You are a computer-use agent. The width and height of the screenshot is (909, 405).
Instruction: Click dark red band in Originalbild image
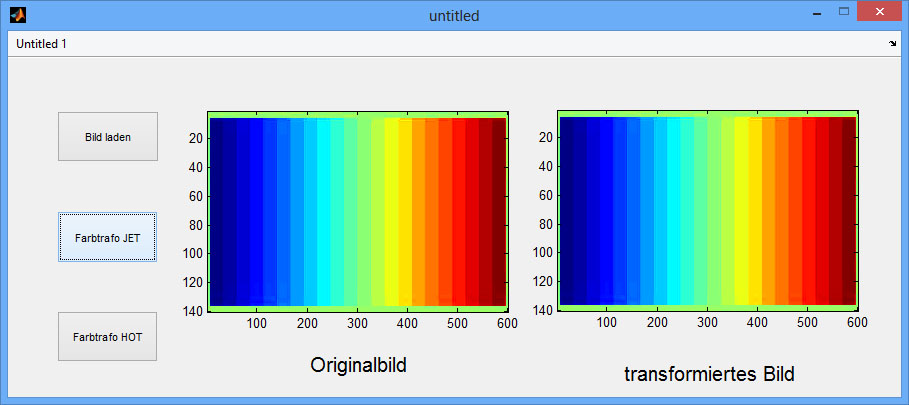point(497,210)
